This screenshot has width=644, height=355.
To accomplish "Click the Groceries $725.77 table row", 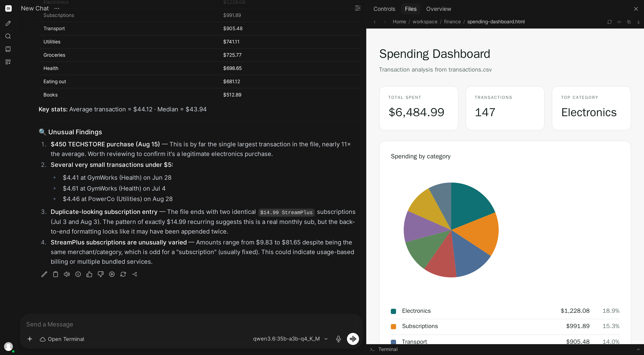I will point(199,55).
